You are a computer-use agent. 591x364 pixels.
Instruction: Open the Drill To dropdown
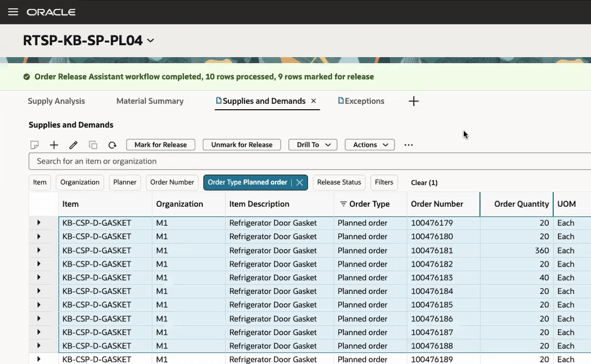pos(312,145)
